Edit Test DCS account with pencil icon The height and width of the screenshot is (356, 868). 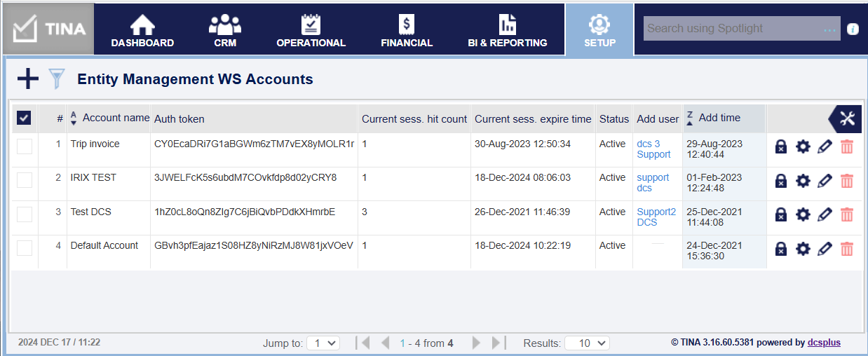(x=825, y=214)
